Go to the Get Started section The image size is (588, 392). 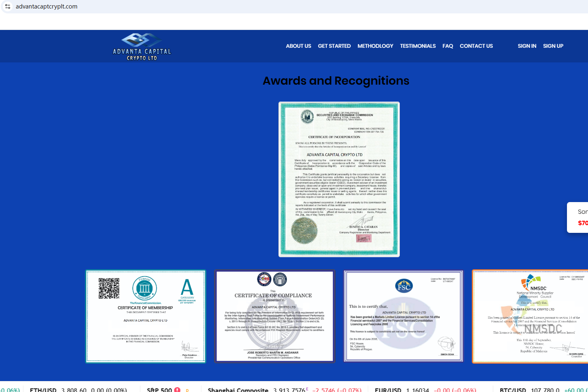click(334, 46)
